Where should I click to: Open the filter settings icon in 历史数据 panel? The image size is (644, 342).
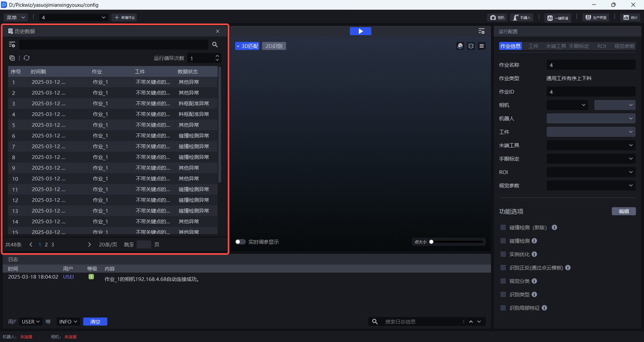tap(12, 45)
